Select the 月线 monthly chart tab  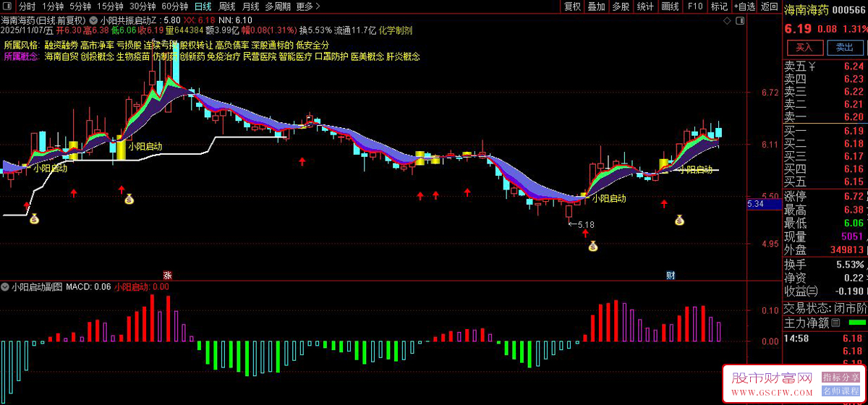coord(250,7)
